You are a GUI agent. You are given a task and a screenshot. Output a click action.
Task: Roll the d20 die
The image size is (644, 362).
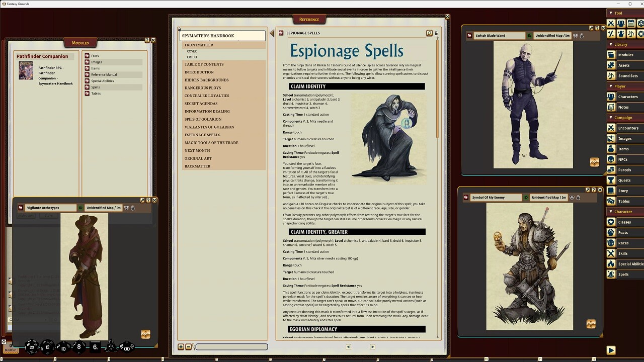(32, 346)
